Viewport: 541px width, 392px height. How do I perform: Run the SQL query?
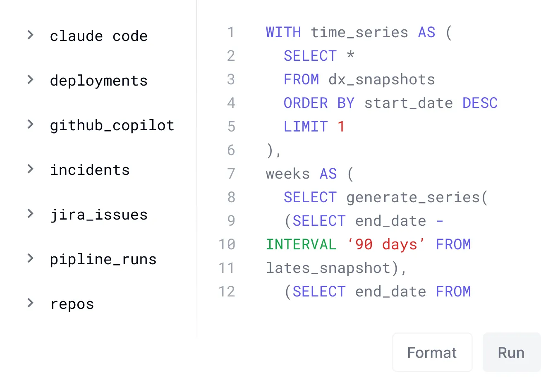coord(511,353)
